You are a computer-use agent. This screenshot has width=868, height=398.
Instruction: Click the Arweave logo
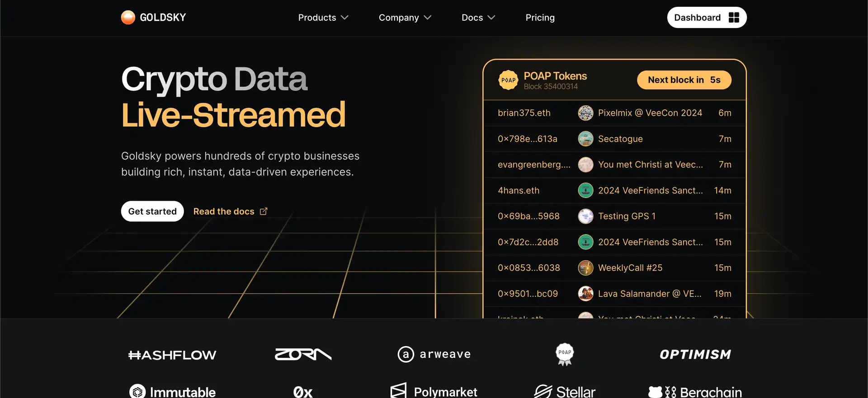[x=434, y=354]
